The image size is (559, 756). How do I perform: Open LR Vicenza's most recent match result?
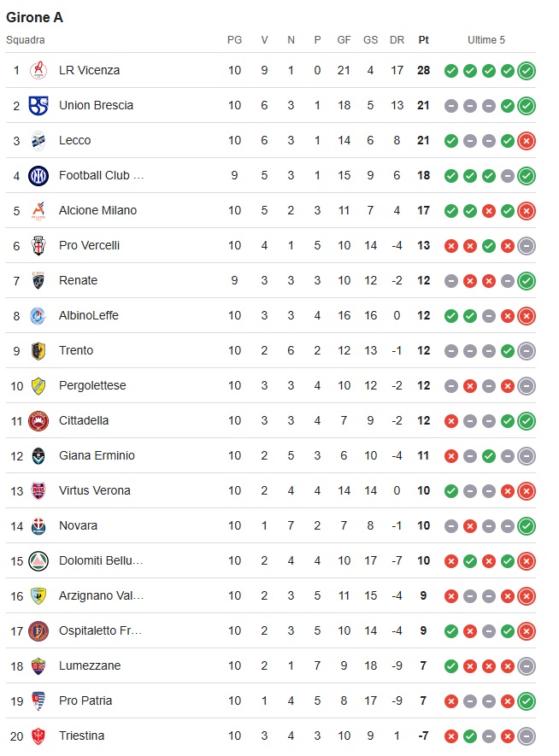527,70
